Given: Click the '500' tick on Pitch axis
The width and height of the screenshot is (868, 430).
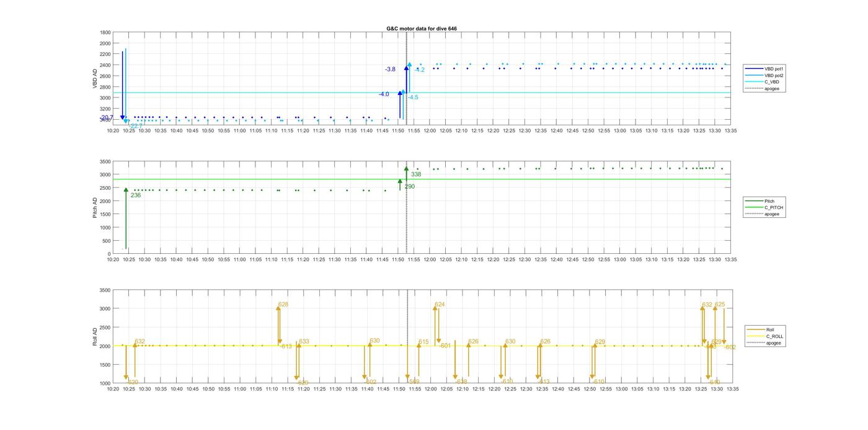Looking at the screenshot, I should (x=107, y=241).
